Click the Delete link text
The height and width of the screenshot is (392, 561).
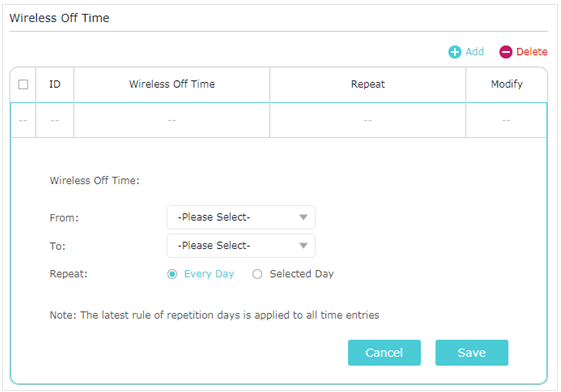(532, 52)
